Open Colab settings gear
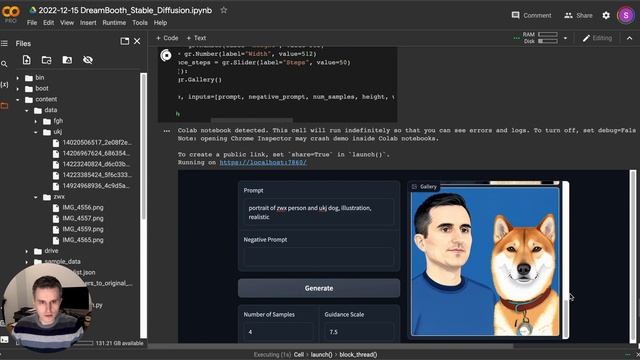Viewport: 640px width, 360px height. click(x=606, y=15)
